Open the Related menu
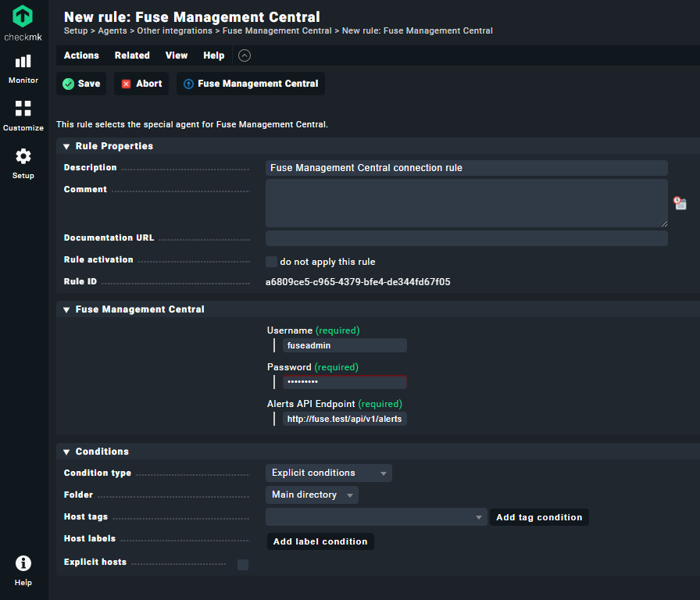The image size is (700, 600). (x=132, y=55)
